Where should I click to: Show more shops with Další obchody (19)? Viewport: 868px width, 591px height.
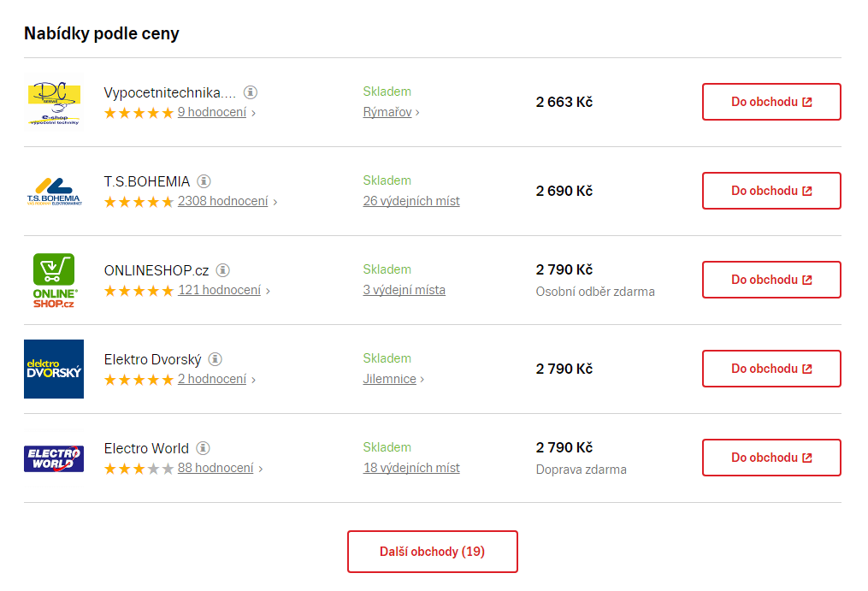tap(433, 552)
